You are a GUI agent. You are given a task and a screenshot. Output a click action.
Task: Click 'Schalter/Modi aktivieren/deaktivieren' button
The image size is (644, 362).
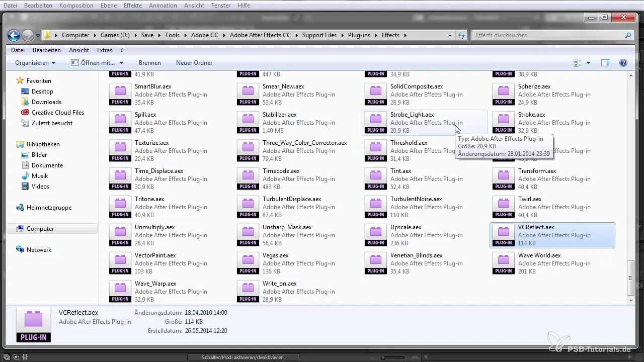[243, 357]
